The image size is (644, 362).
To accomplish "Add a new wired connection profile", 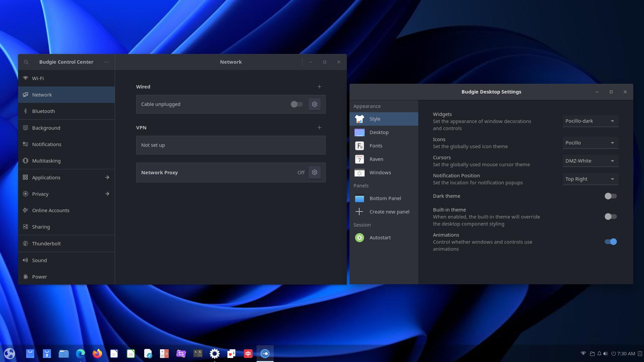I will pos(319,87).
